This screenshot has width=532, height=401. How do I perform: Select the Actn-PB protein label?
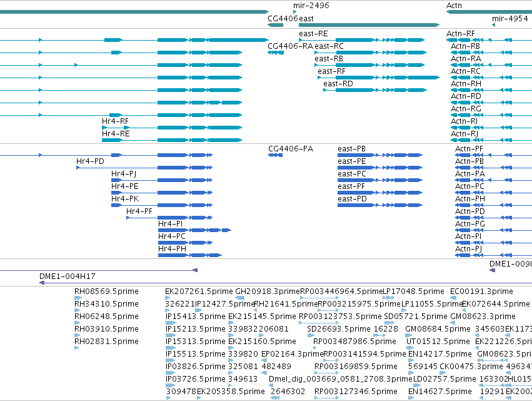469,161
